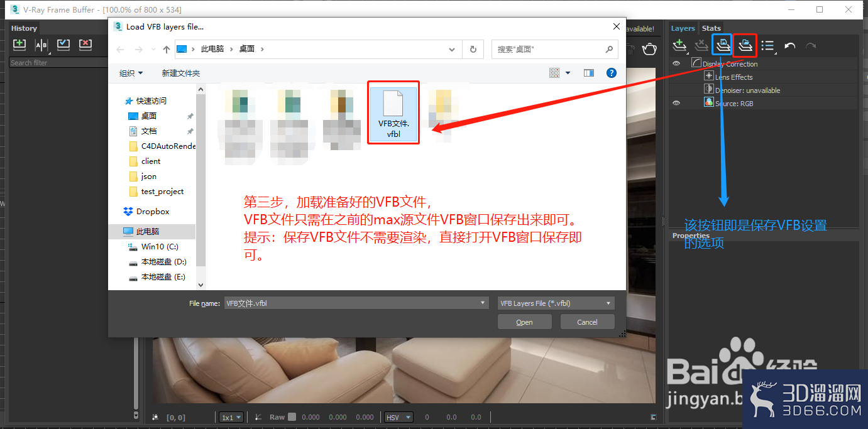Open the HSV color mode dropdown
The height and width of the screenshot is (429, 868).
click(x=398, y=417)
